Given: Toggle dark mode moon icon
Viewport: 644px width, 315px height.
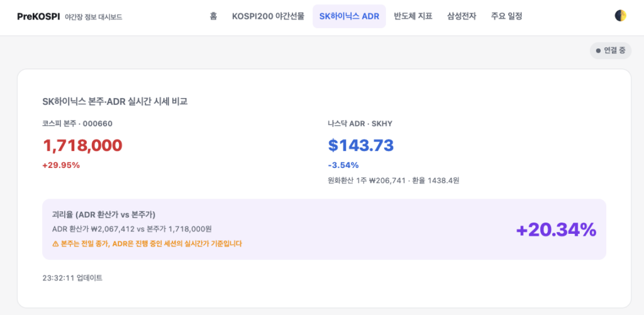Looking at the screenshot, I should [x=620, y=16].
